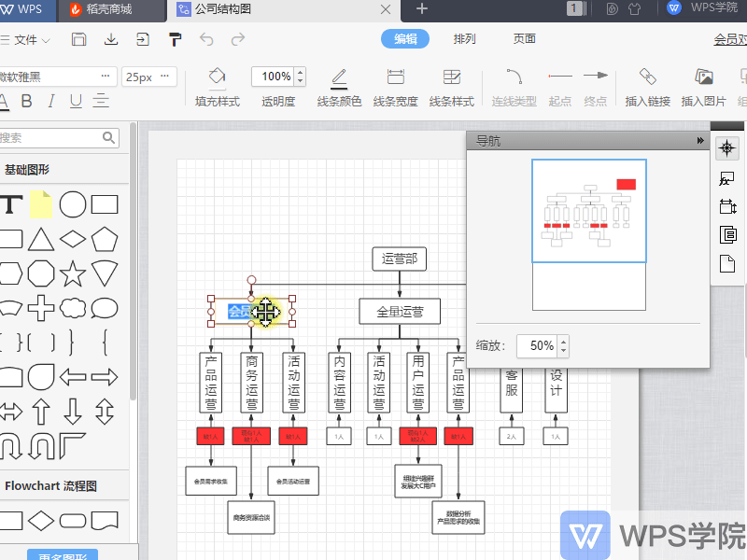Open the WPS home tab
This screenshot has height=560, width=747.
pyautogui.click(x=28, y=9)
